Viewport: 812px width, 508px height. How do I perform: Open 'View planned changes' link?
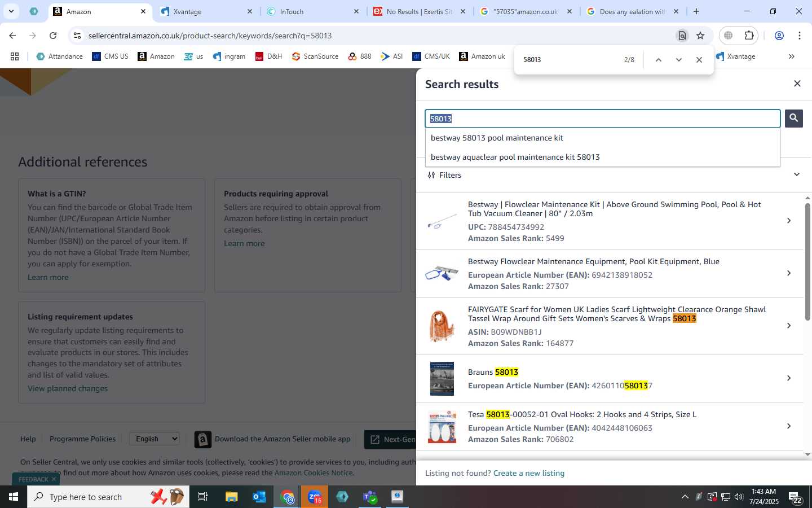click(x=68, y=388)
